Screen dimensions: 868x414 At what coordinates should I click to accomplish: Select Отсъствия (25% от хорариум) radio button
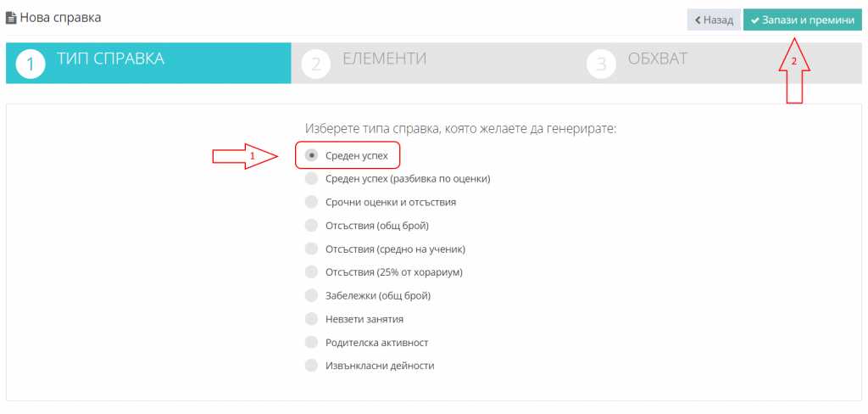(x=312, y=272)
